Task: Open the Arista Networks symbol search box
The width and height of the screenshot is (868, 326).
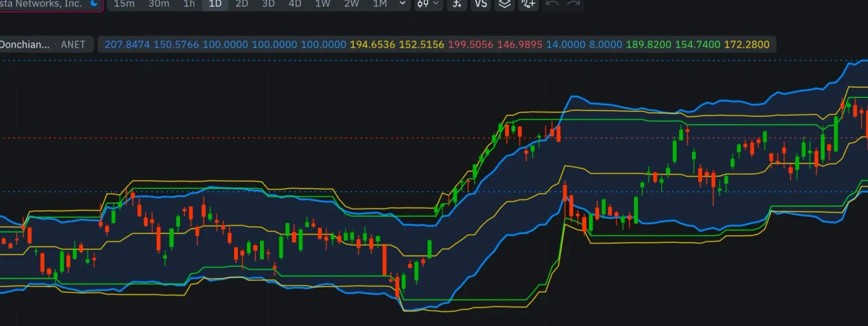Action: 50,4
